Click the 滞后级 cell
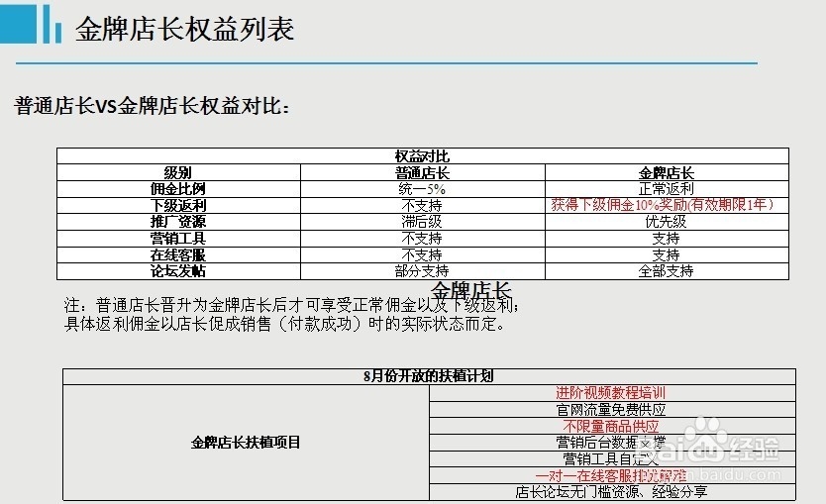Image resolution: width=826 pixels, height=504 pixels. [x=423, y=221]
